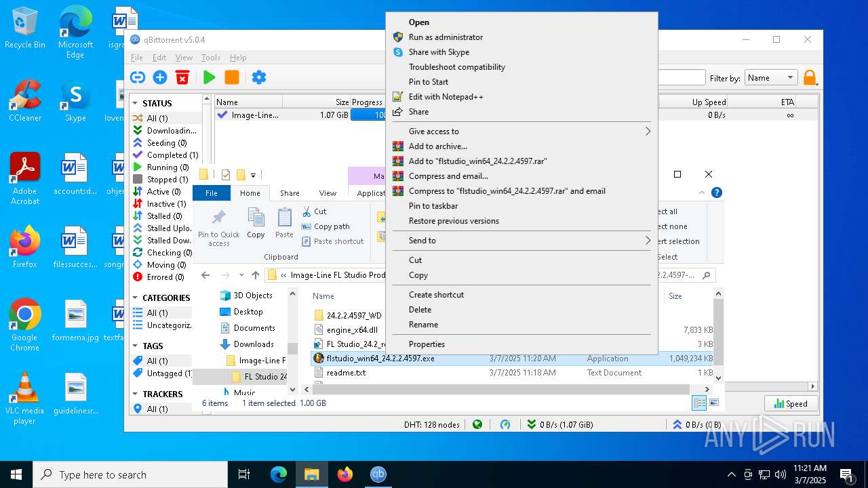Expand the Give access to submenu
This screenshot has width=868, height=488.
coord(521,131)
